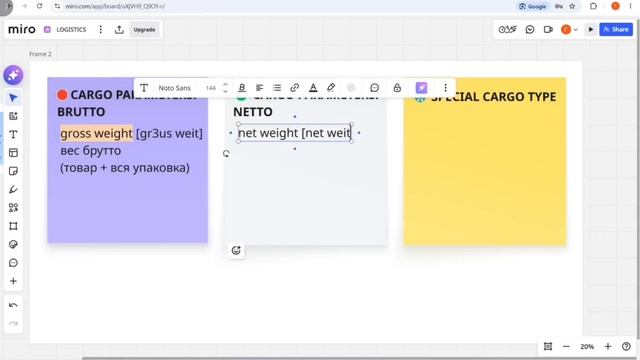Open the Noto Sans font dropdown
This screenshot has height=360, width=640.
point(175,88)
